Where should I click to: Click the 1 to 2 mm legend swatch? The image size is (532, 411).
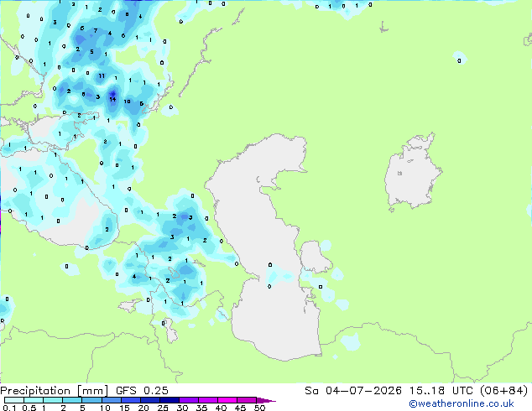[53, 400]
